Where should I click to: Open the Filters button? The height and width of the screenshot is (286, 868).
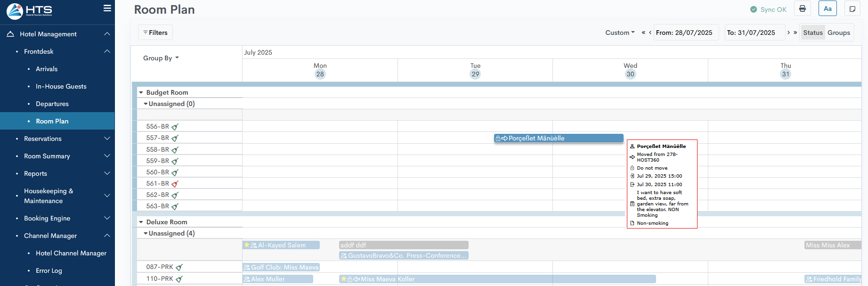(x=155, y=33)
